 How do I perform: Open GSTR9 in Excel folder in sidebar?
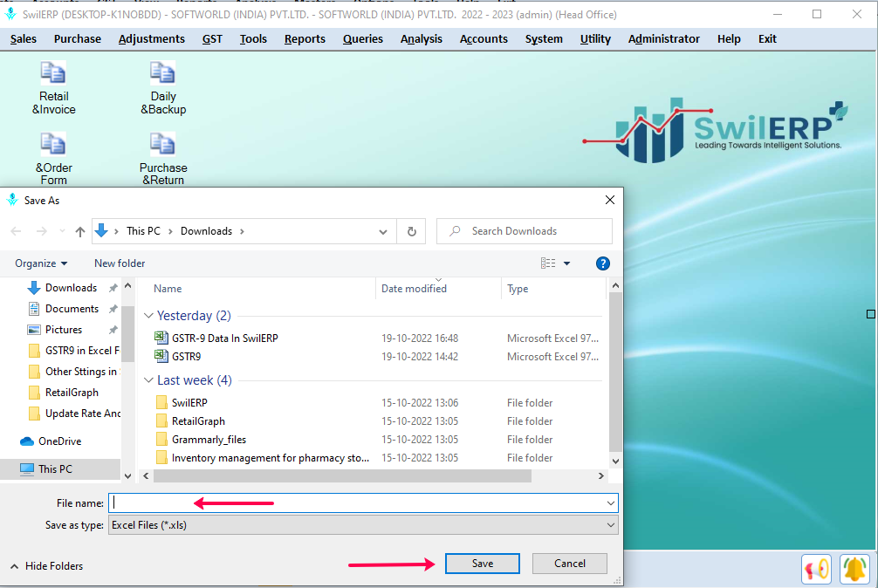point(82,351)
